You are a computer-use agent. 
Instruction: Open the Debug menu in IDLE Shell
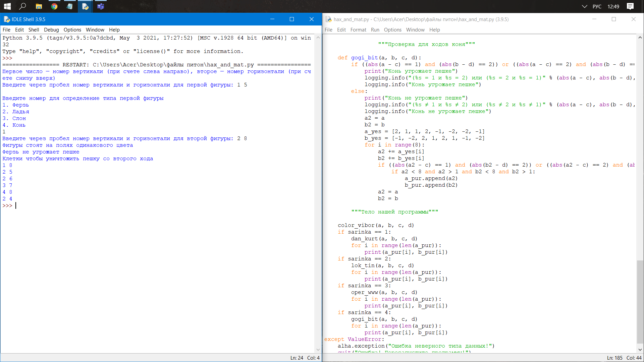click(51, 30)
